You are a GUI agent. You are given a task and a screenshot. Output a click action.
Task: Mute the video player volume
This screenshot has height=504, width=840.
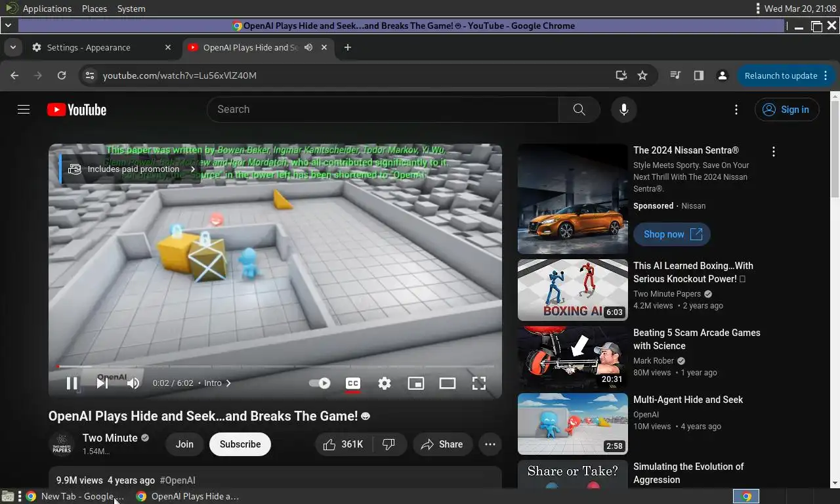pyautogui.click(x=133, y=383)
